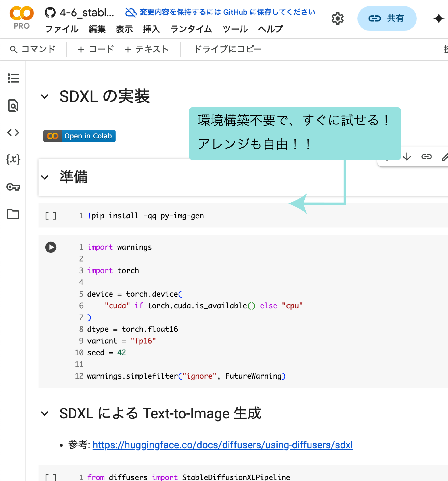Open the 編集 menu

(97, 29)
